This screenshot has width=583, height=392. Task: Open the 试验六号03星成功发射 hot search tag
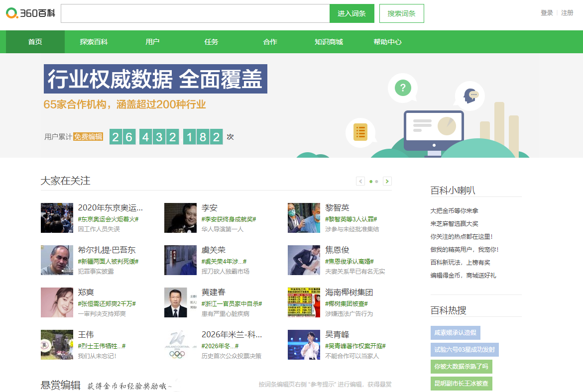pos(465,350)
